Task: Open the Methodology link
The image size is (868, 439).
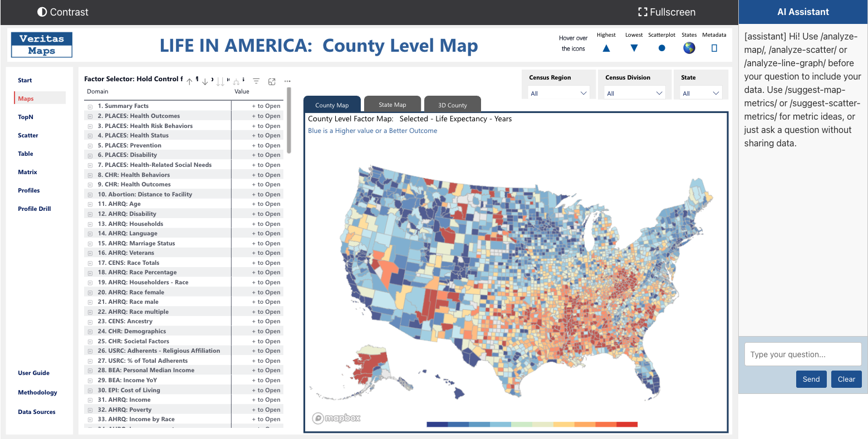Action: click(37, 392)
